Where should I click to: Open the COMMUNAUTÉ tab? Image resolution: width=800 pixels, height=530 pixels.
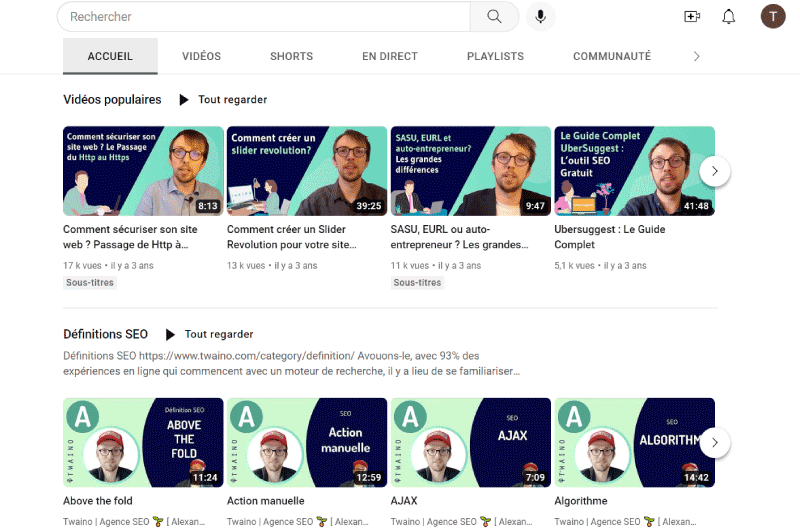point(612,56)
